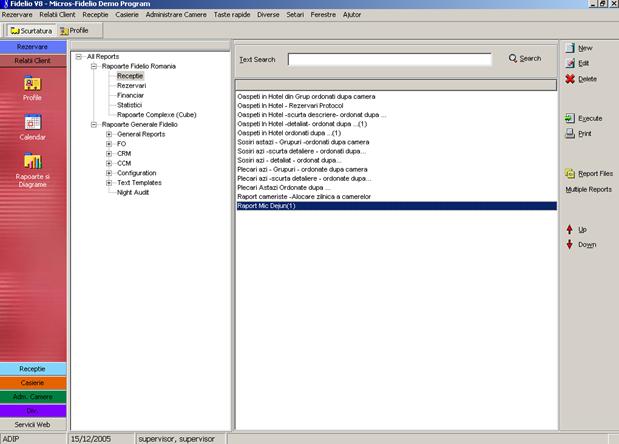Screen dimensions: 619x444
Task: Click the Execute report icon
Action: tap(570, 118)
